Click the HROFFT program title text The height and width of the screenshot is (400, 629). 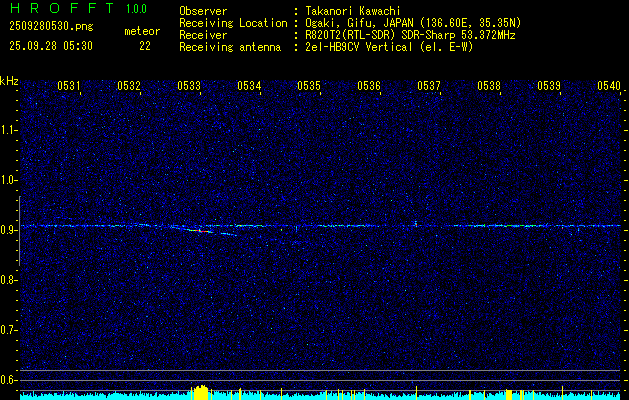(61, 8)
